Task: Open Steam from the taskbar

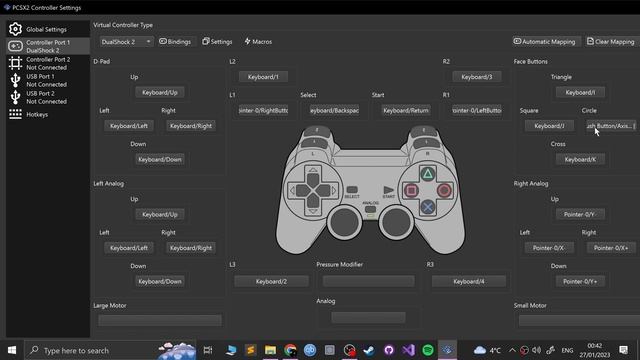Action: pyautogui.click(x=369, y=350)
